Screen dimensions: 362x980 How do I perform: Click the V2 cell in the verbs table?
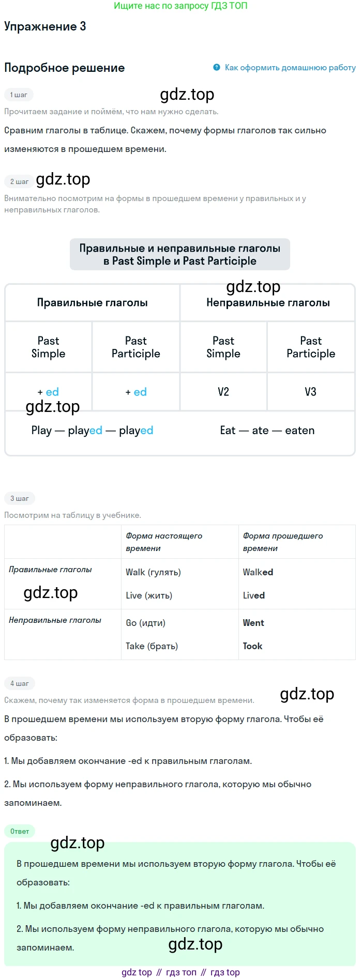coord(223,391)
